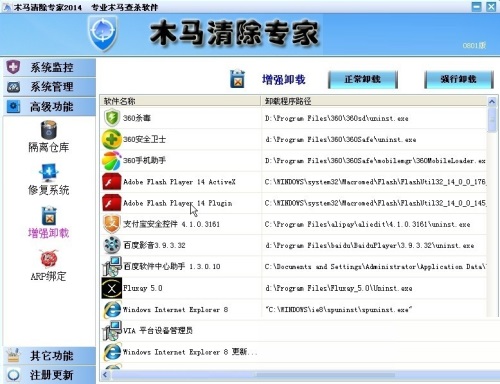The width and height of the screenshot is (500, 384).
Task: Select the 360手机助手 row
Action: pos(293,161)
